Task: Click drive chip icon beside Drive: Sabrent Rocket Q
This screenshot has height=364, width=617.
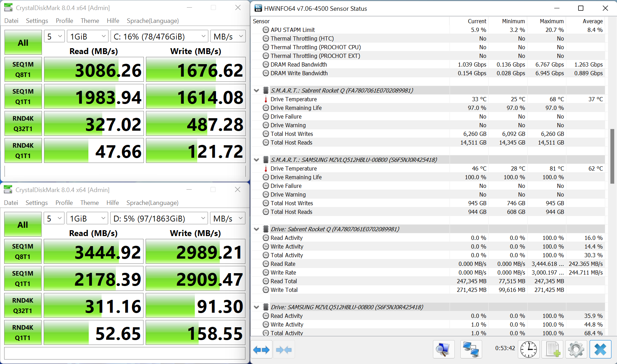Action: (266, 229)
